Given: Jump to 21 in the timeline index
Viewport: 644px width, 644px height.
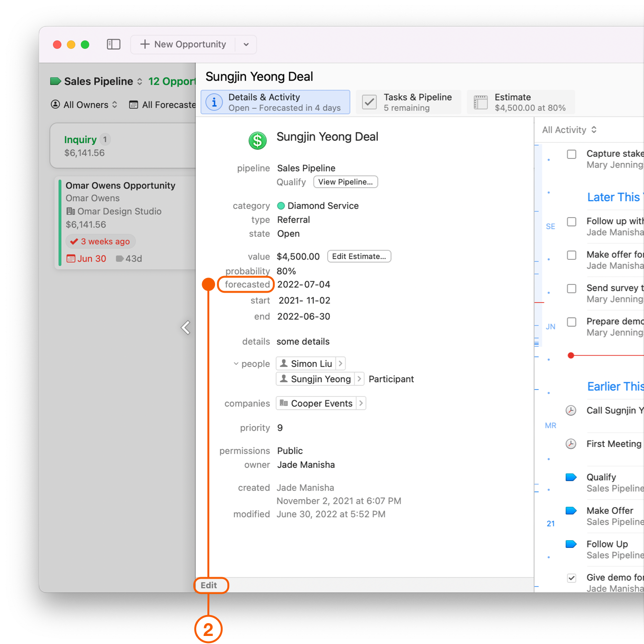Looking at the screenshot, I should 550,524.
